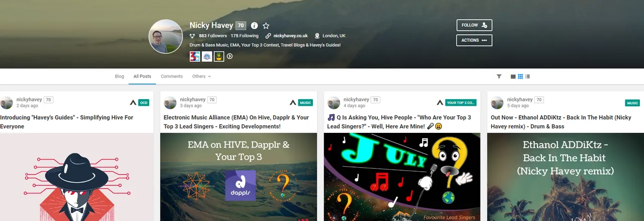This screenshot has height=221, width=644.
Task: Open author avatar on Ethanol ADDiKtz post
Action: [x=497, y=103]
